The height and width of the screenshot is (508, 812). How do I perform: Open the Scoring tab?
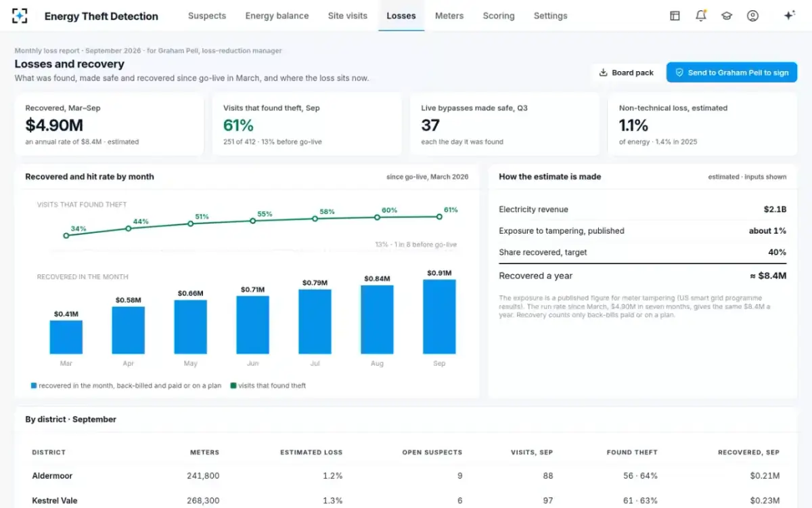click(x=499, y=16)
